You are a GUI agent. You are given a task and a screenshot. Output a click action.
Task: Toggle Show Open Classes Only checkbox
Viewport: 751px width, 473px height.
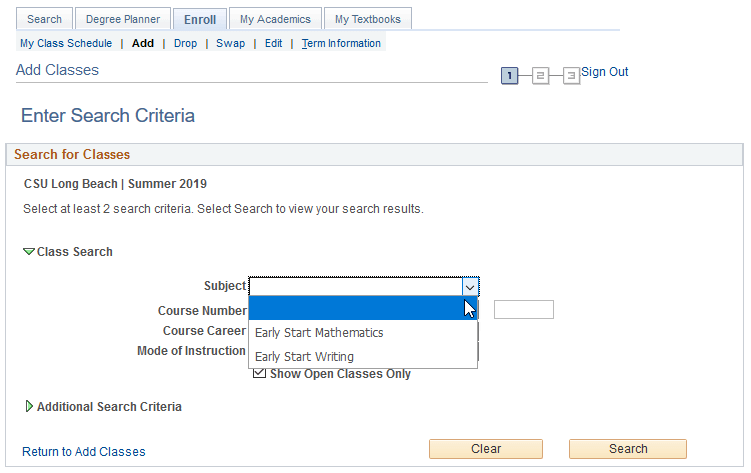coord(259,373)
